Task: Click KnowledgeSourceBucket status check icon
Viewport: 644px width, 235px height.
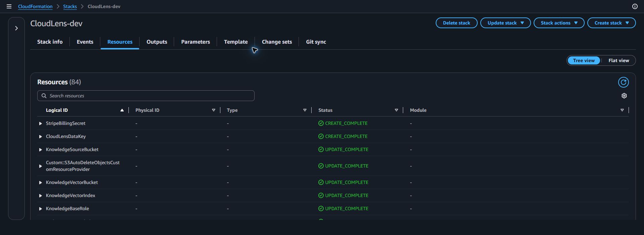Action: 321,149
